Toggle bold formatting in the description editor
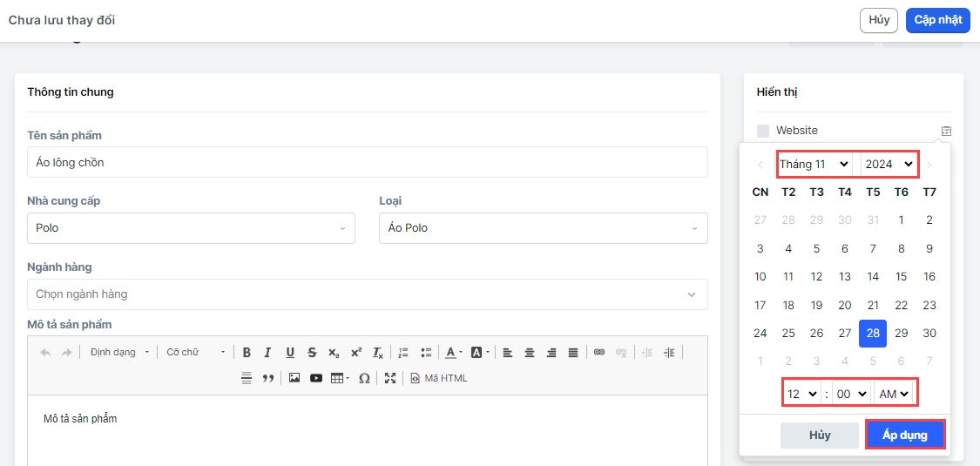This screenshot has width=980, height=466. coord(247,353)
